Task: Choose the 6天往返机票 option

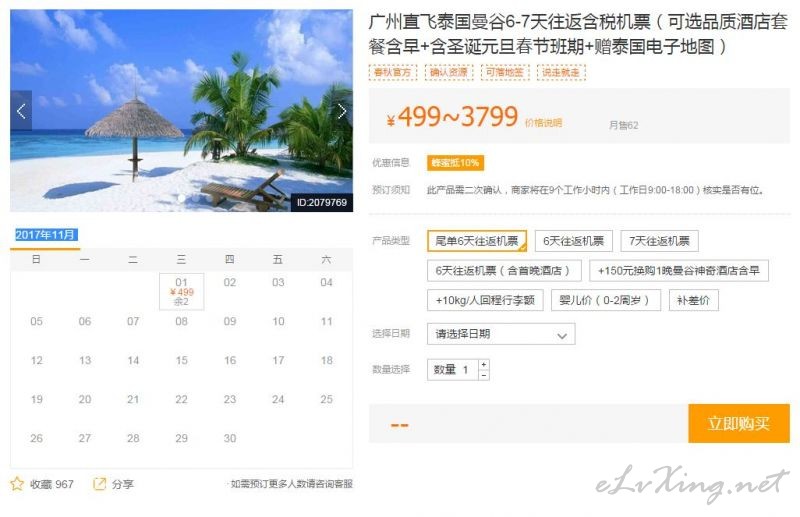Action: 573,241
